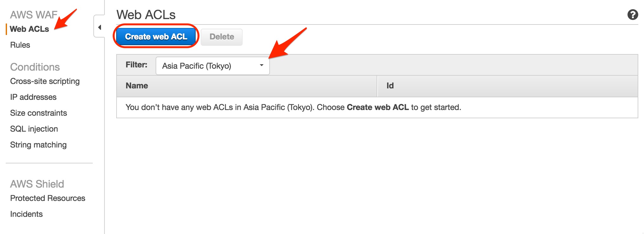The height and width of the screenshot is (234, 644).
Task: Open String matching conditions
Action: point(38,145)
